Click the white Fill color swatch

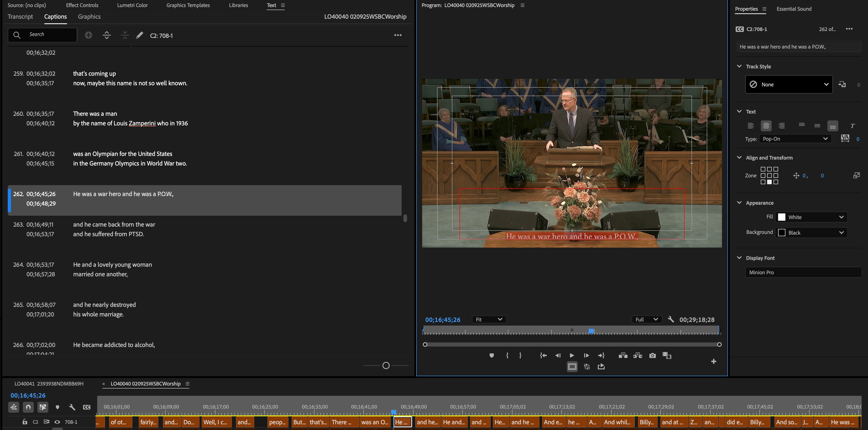pyautogui.click(x=782, y=217)
